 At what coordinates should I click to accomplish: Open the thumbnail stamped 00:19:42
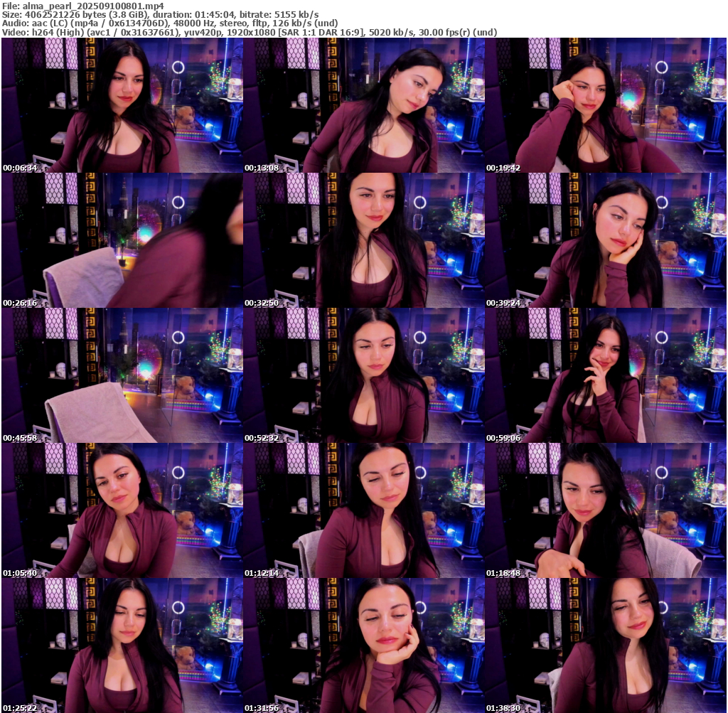(x=606, y=105)
